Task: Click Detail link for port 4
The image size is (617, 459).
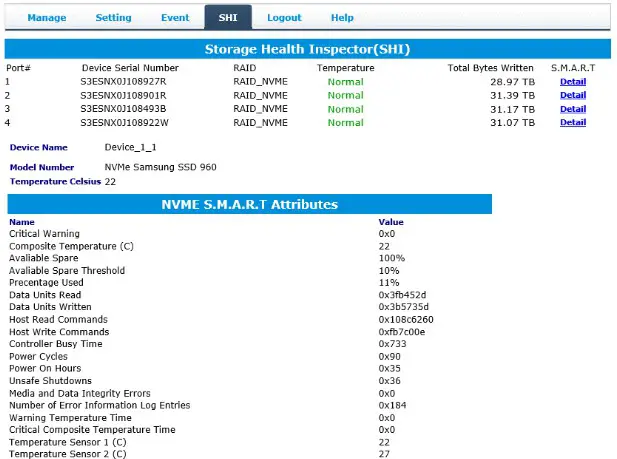Action: [x=572, y=123]
